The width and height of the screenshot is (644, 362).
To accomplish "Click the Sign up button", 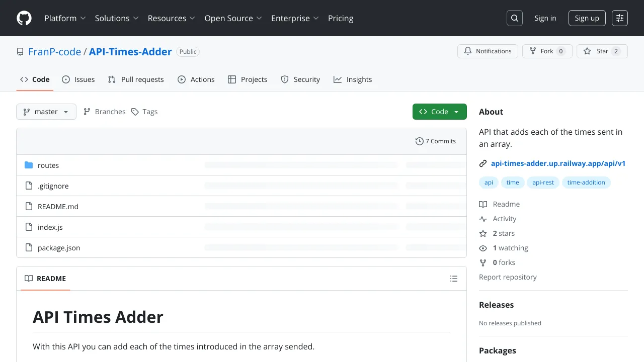I will (x=587, y=18).
